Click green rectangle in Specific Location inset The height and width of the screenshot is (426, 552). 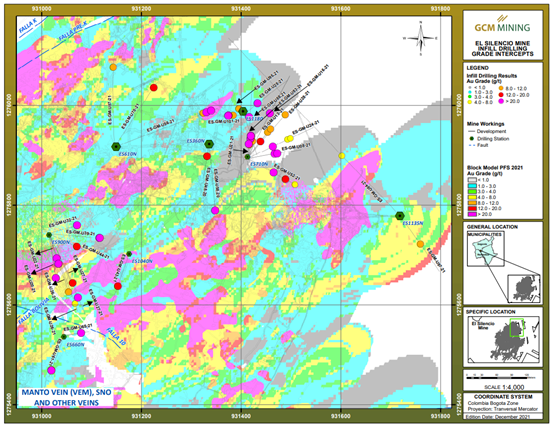[517, 328]
